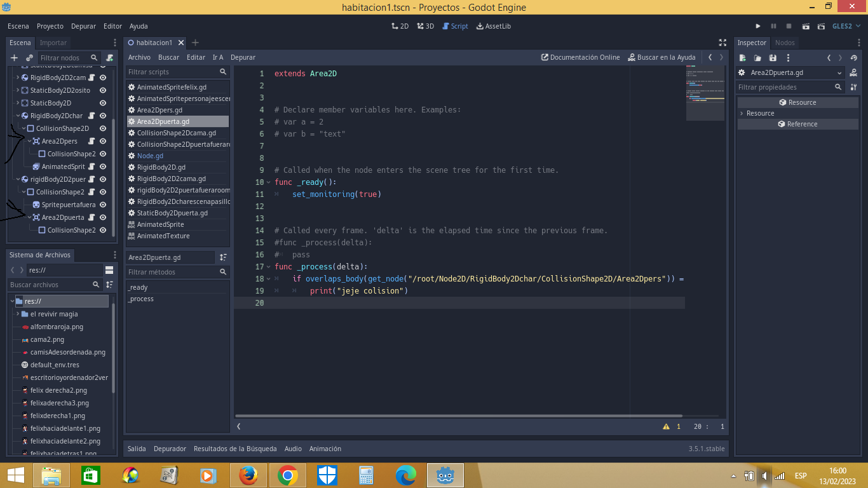
Task: Open Documentación Online link
Action: click(580, 57)
